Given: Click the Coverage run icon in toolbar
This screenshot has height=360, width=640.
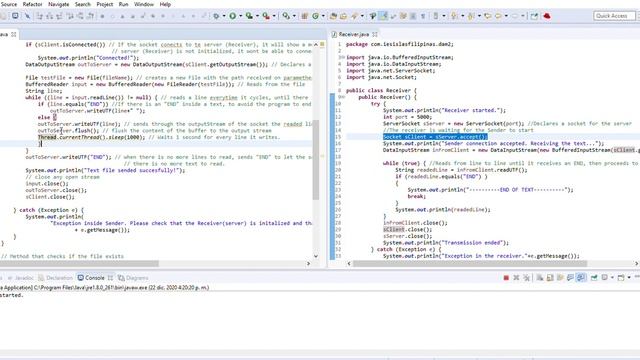Looking at the screenshot, I should coord(249,16).
